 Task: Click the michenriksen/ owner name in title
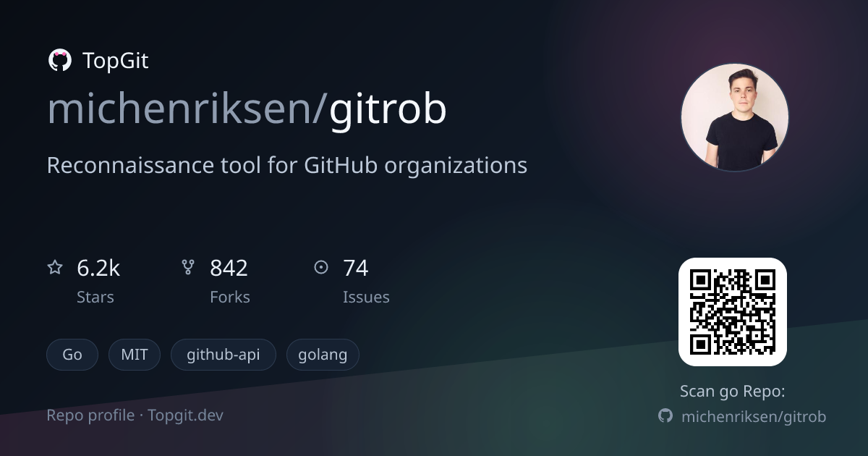point(188,110)
